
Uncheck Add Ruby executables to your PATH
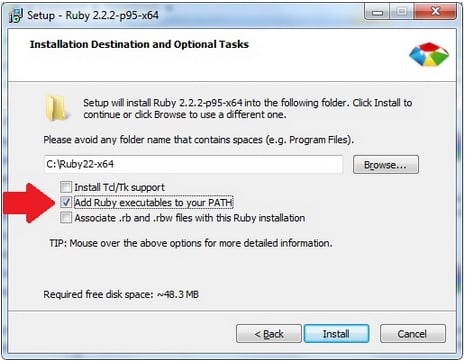click(x=66, y=202)
